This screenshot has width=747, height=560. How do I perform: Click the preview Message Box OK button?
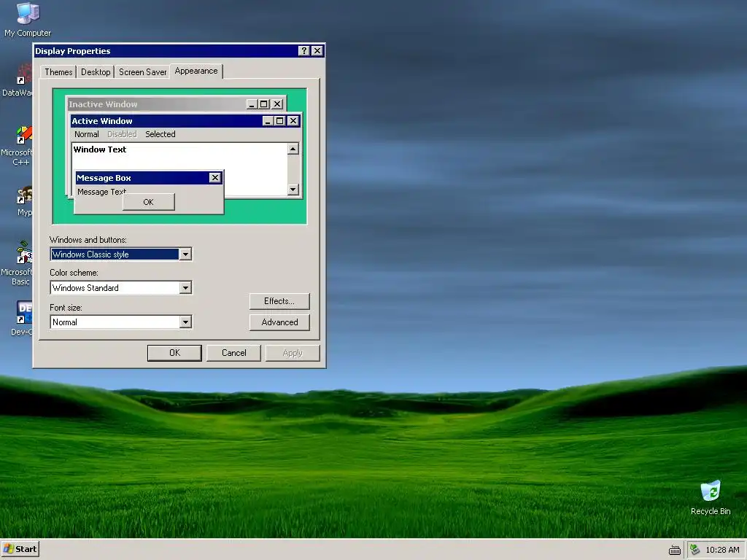pyautogui.click(x=149, y=202)
